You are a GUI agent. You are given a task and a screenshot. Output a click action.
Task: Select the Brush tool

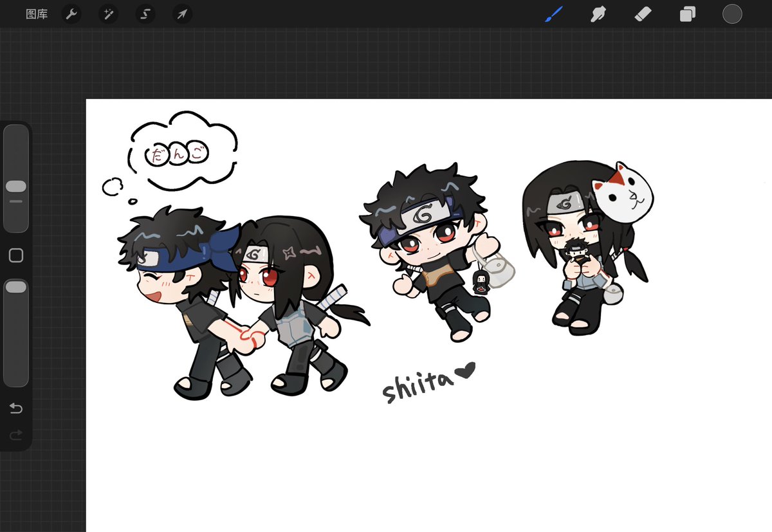[x=554, y=14]
